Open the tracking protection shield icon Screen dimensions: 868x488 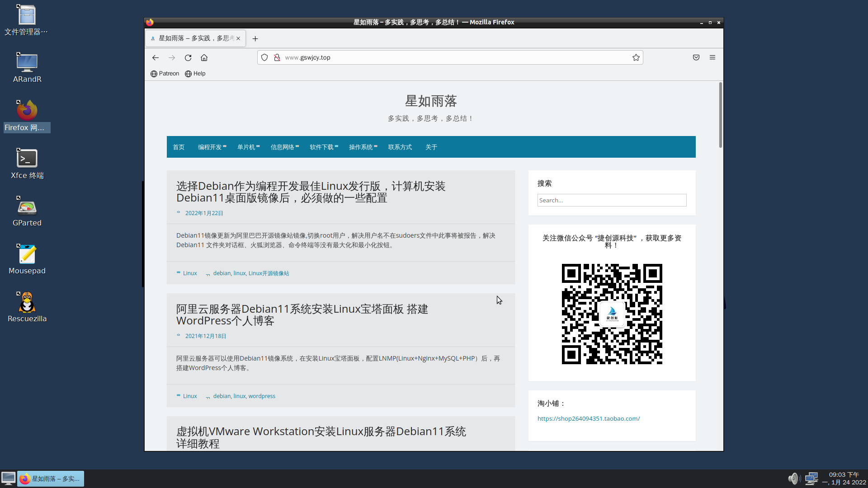pyautogui.click(x=264, y=57)
